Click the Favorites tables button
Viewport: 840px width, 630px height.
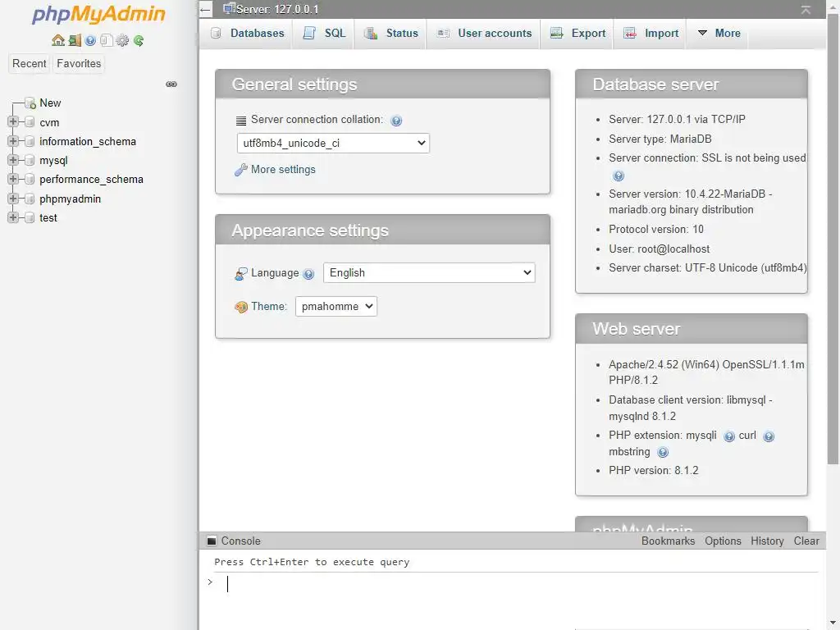click(x=79, y=63)
